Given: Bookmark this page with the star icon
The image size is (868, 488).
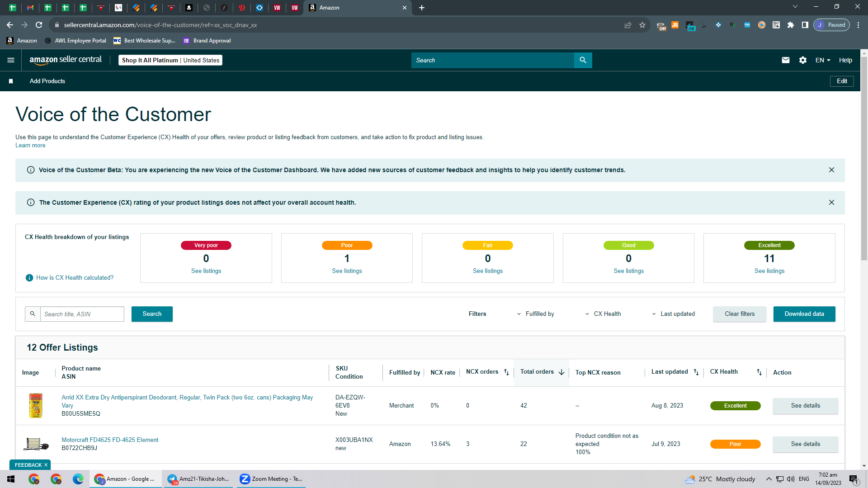Looking at the screenshot, I should pos(642,25).
